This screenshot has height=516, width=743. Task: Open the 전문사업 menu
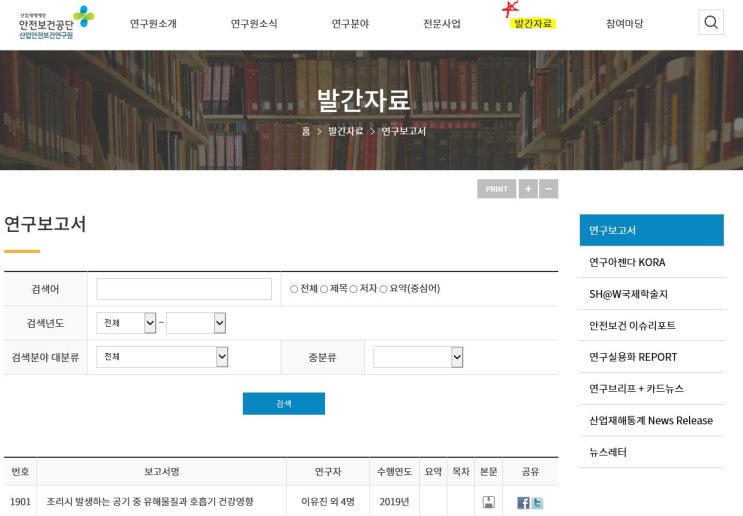pos(442,23)
